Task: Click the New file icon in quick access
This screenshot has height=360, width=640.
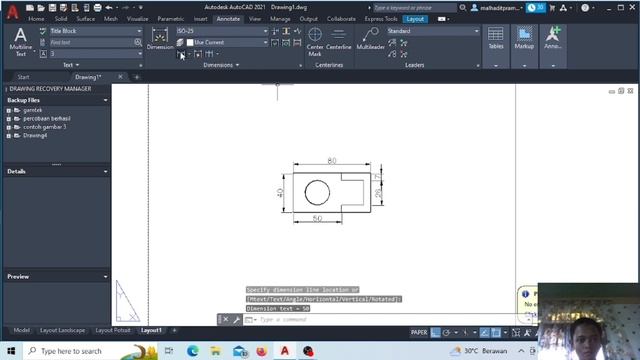Action: click(x=30, y=8)
